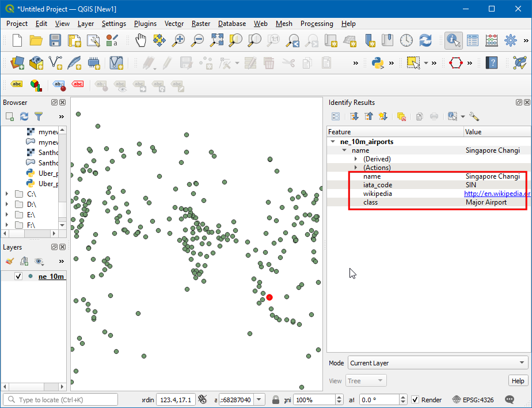Refresh the Browser panel

[x=24, y=116]
